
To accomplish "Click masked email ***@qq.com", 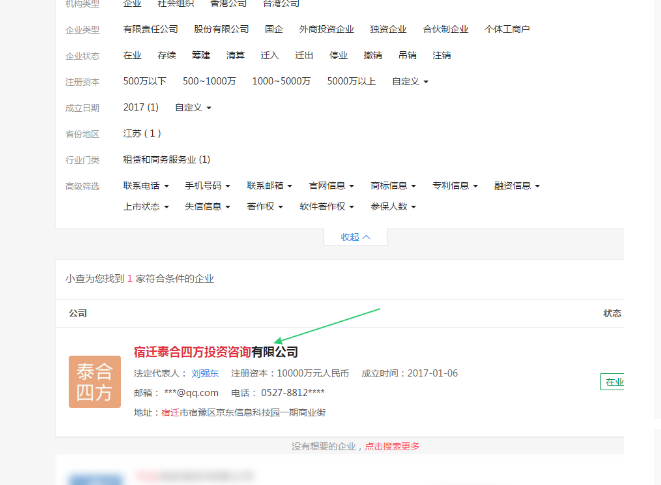I will pos(191,393).
